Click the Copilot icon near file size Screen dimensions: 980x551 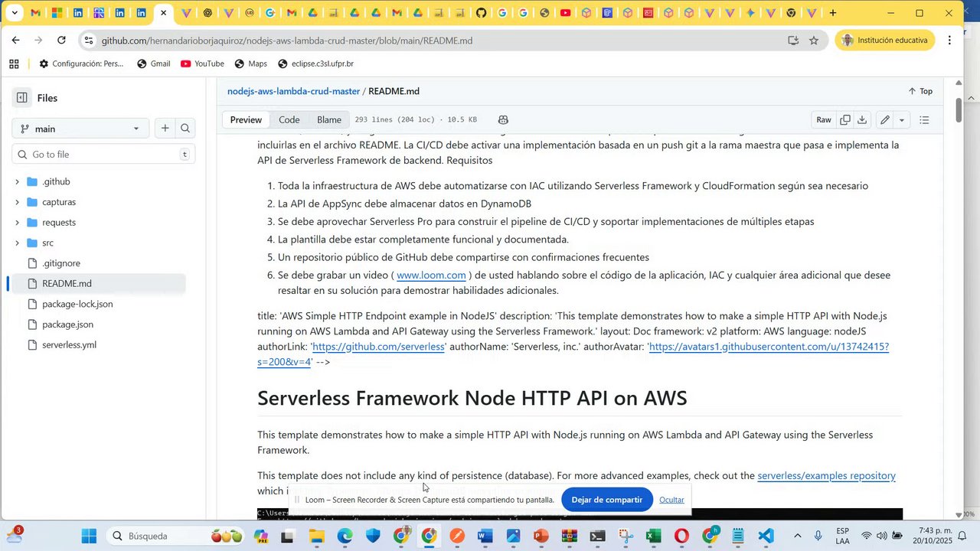[503, 120]
